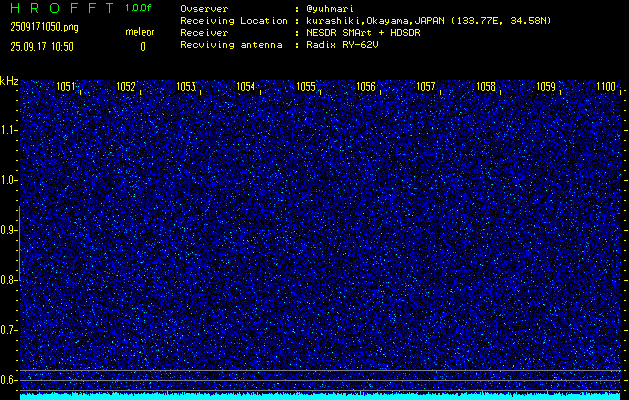
Task: Select the filename 2509171050.png
Action: [45, 27]
